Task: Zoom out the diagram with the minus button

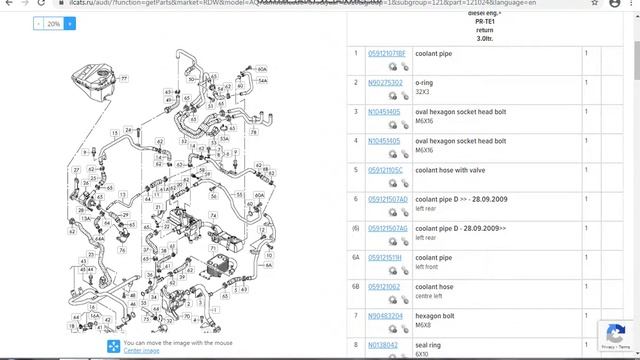Action: tap(38, 24)
